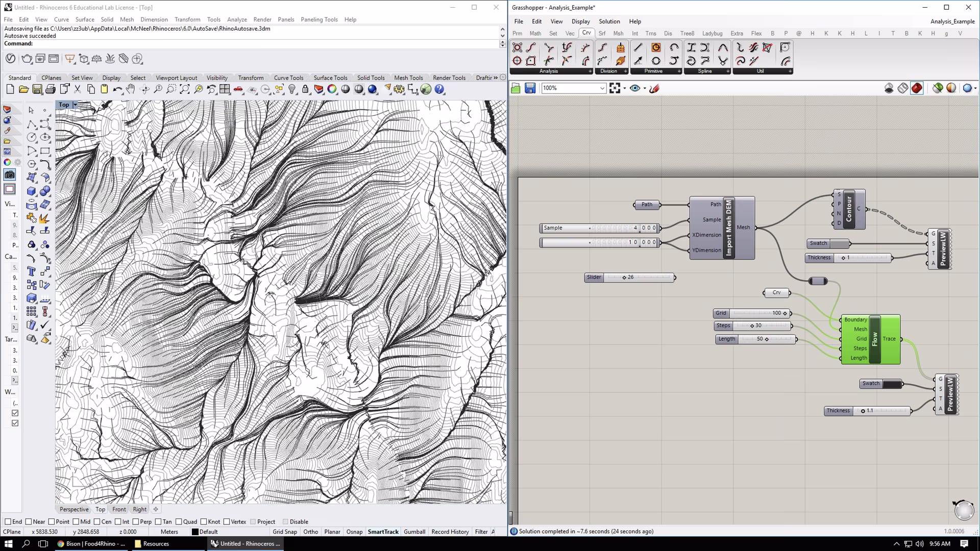This screenshot has width=980, height=551.
Task: Toggle the Point osnap checkbox
Action: coord(52,521)
